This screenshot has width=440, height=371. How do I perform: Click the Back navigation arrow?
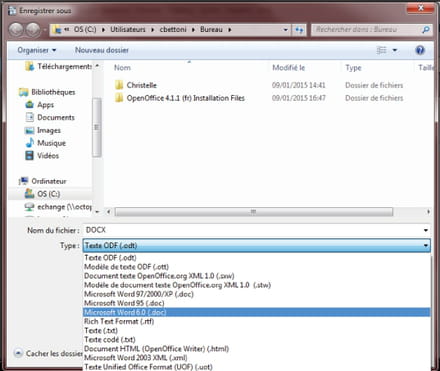(16, 30)
